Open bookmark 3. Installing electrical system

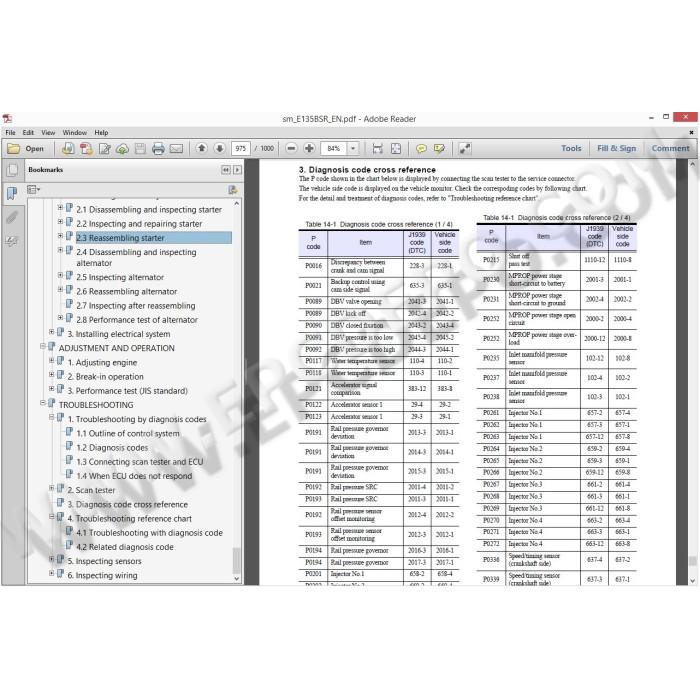(x=119, y=334)
